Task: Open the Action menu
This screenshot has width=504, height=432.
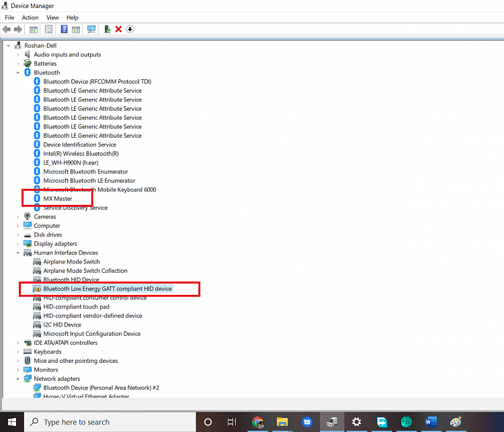Action: coord(30,17)
